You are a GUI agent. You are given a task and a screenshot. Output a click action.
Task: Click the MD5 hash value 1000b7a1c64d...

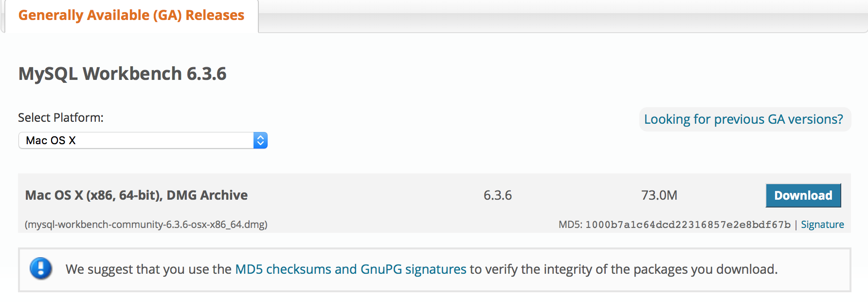click(x=688, y=225)
